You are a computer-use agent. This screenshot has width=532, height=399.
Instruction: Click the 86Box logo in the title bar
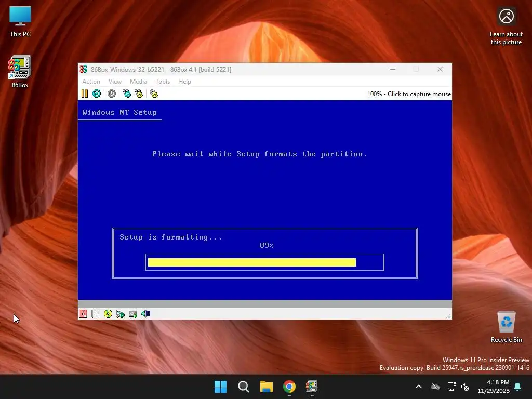click(84, 69)
